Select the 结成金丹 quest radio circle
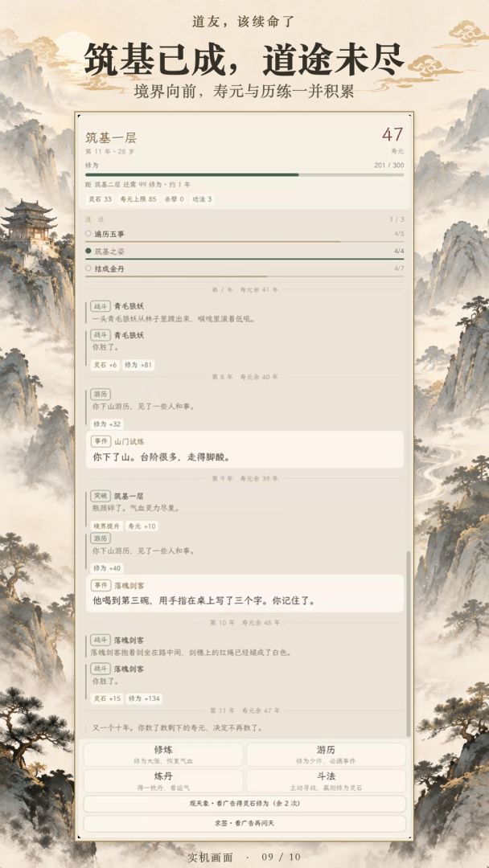 click(x=88, y=268)
